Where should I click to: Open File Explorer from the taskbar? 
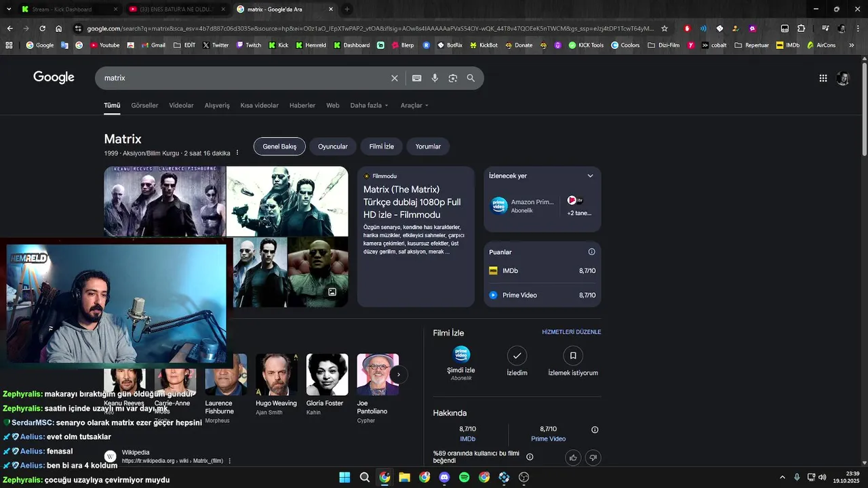(404, 477)
